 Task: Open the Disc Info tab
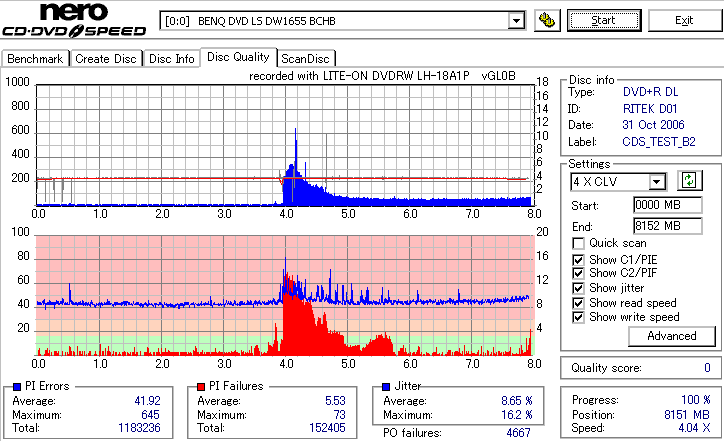click(x=171, y=59)
